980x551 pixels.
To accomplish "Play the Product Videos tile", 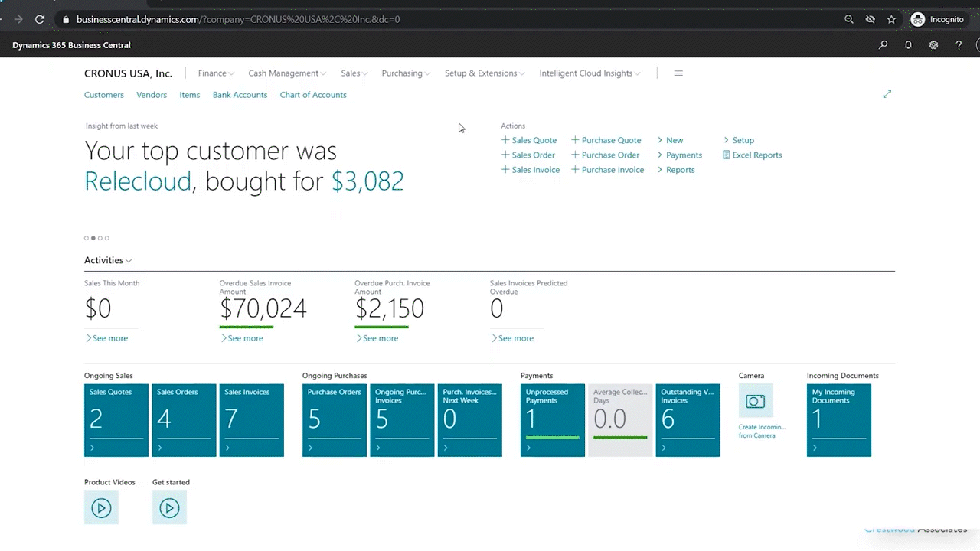I will tap(101, 507).
